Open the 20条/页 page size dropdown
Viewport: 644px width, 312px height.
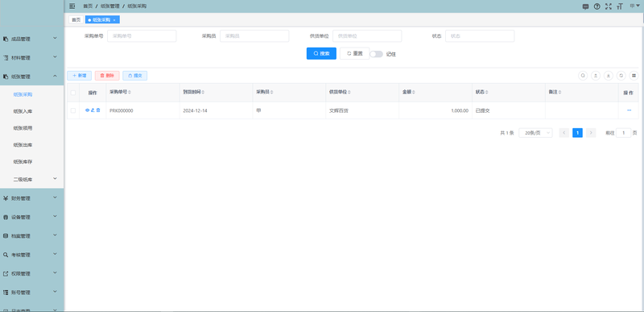535,133
